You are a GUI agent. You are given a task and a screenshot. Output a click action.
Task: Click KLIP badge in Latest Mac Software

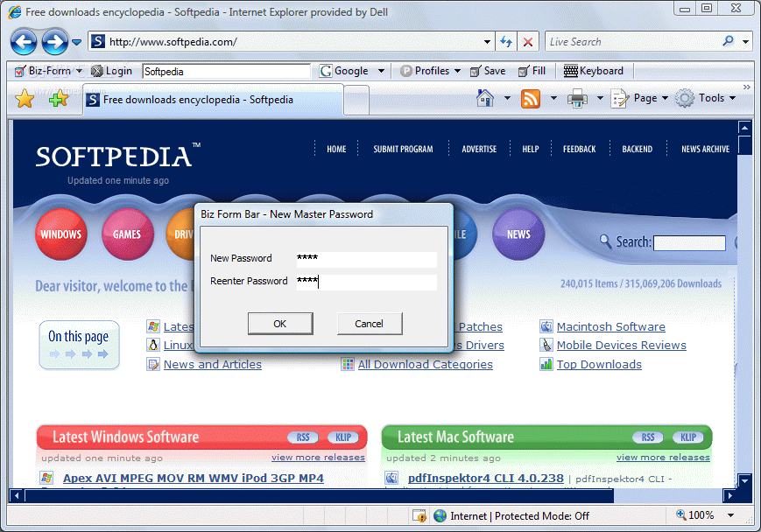688,437
